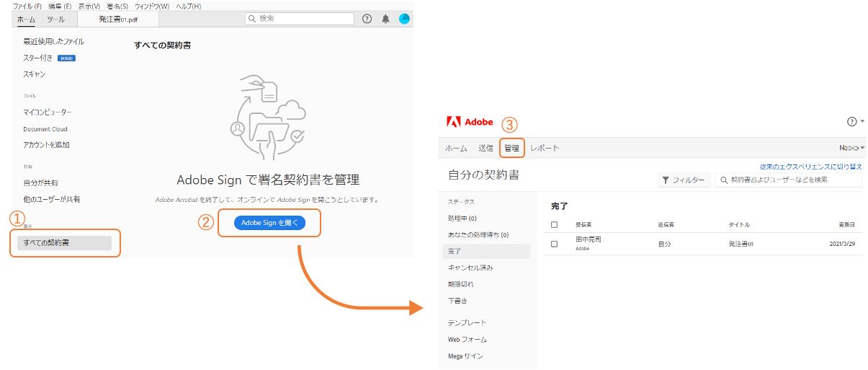Expand the Naoko user dropdown menu
868x370 pixels.
(x=851, y=148)
